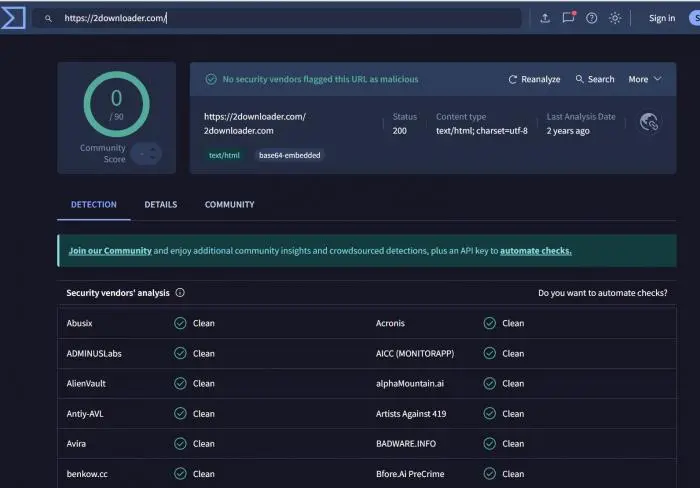Image resolution: width=700 pixels, height=488 pixels.
Task: Click the BADWARE.INFO vendor name
Action: point(406,443)
